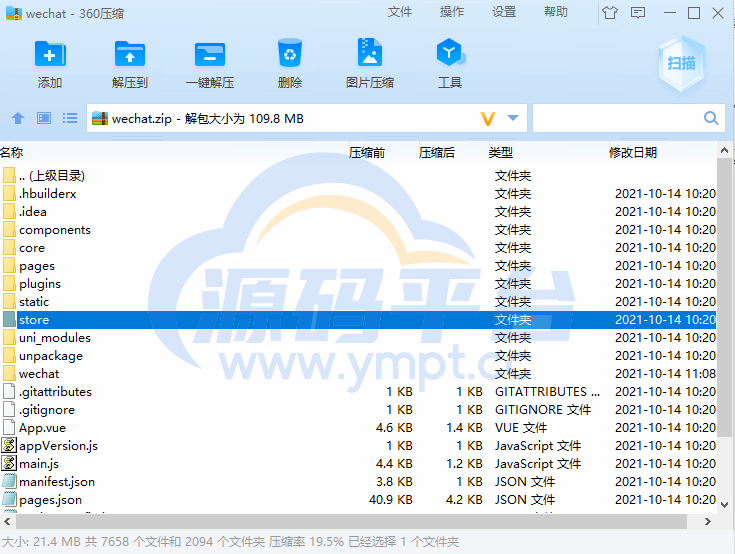Click the 360 Zip app icon in title bar
Image resolution: width=735 pixels, height=554 pixels.
tap(14, 13)
